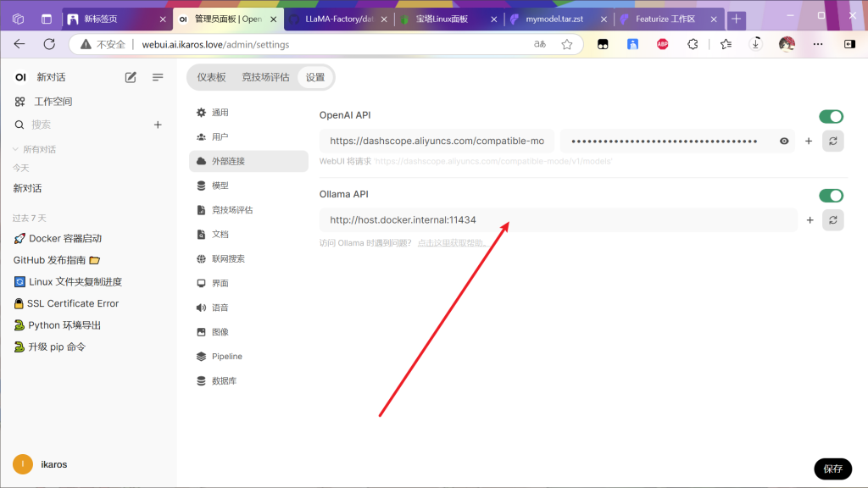Click the new chat edit icon

coord(131,77)
